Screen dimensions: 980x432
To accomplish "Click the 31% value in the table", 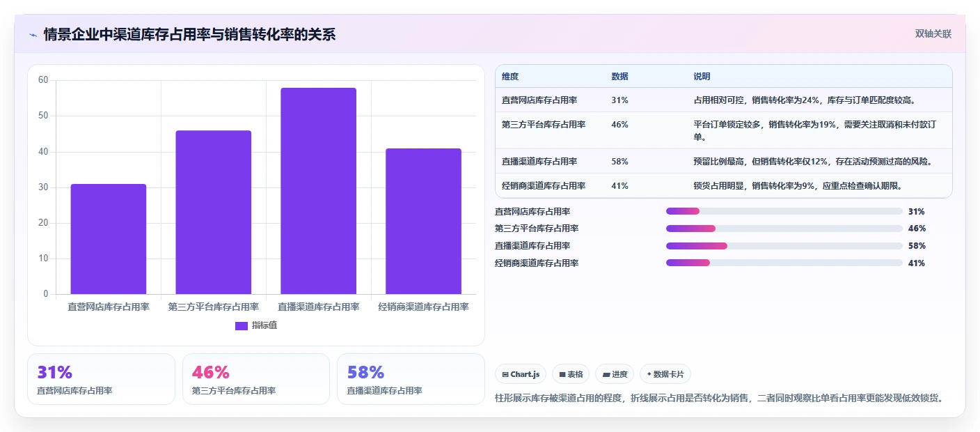I will click(x=619, y=100).
